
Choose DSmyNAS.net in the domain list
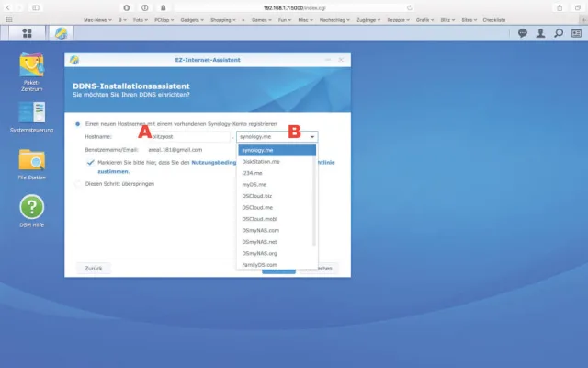click(x=277, y=242)
